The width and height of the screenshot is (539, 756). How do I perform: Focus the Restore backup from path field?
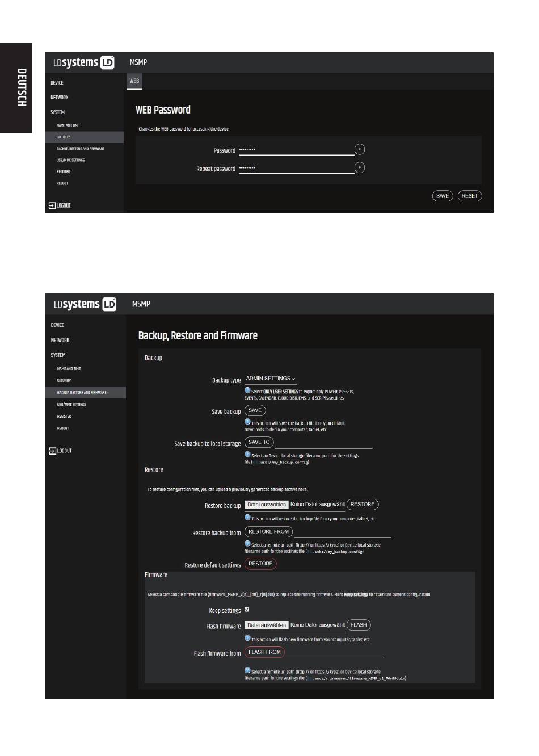(x=343, y=532)
